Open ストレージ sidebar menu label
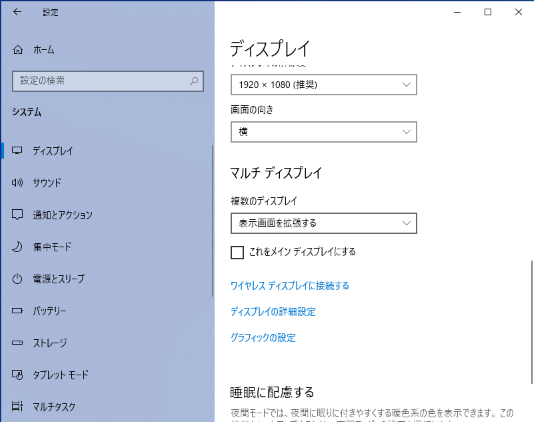The image size is (534, 422). click(50, 343)
